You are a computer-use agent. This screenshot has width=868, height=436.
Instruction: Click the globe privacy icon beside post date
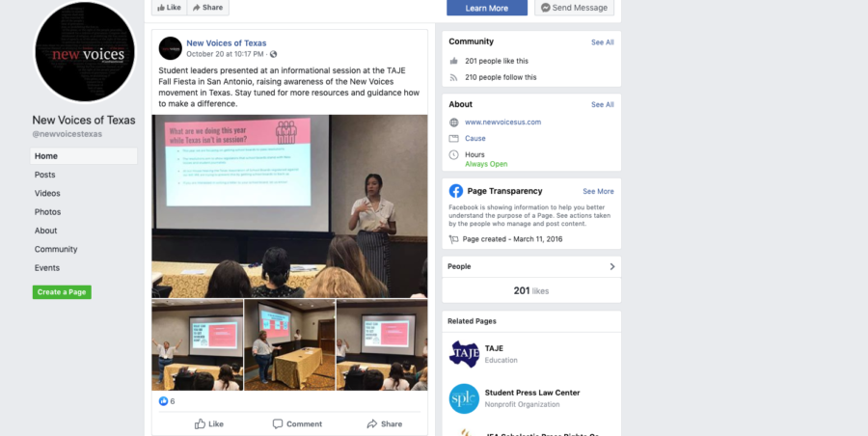(x=273, y=54)
